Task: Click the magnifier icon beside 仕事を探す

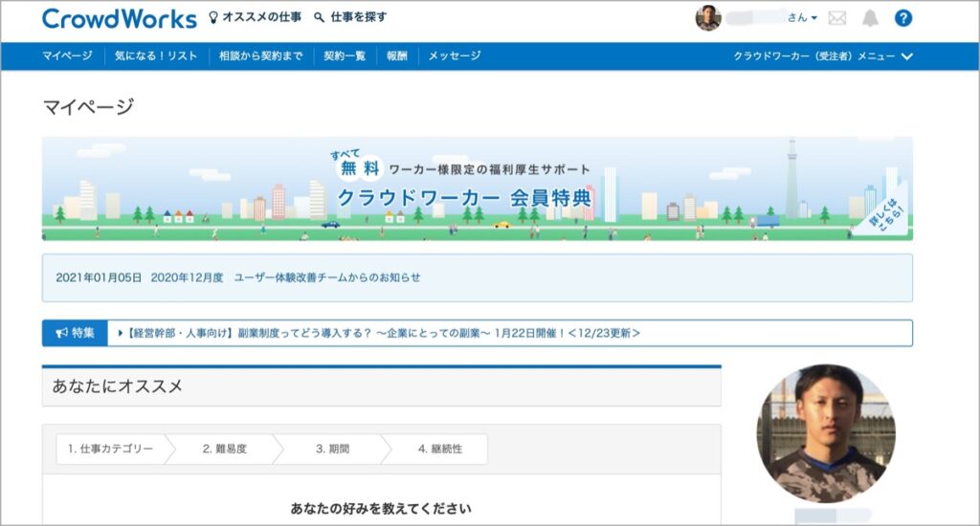Action: (319, 17)
